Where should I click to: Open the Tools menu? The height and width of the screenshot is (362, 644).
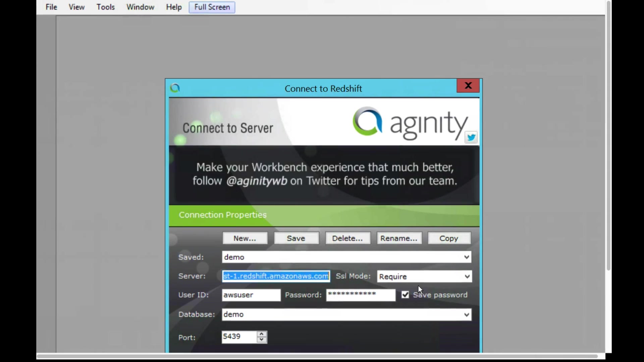tap(106, 7)
